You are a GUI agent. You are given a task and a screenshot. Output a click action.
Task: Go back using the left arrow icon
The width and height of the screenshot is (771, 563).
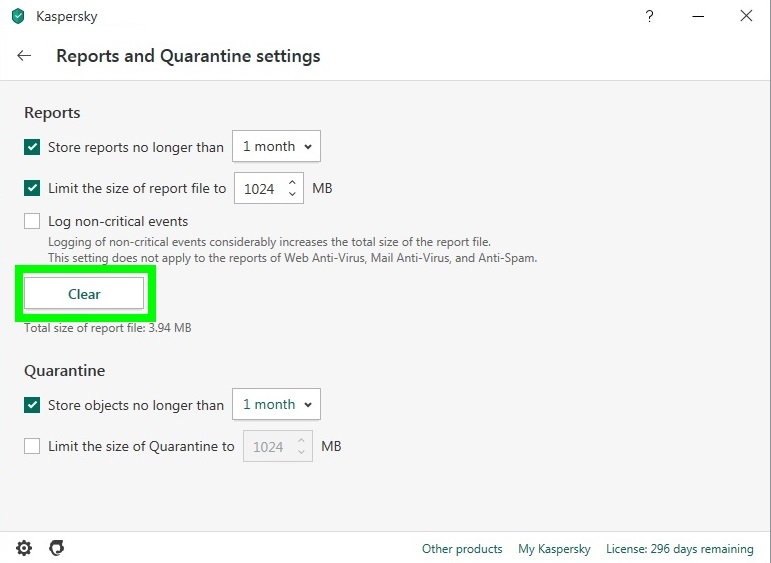pyautogui.click(x=24, y=56)
